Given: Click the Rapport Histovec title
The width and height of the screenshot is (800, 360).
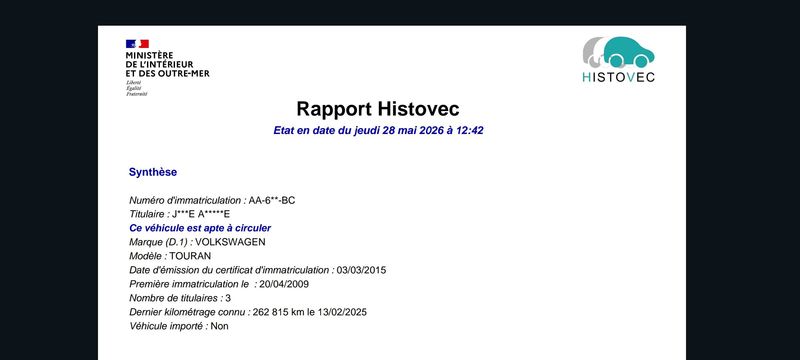Looking at the screenshot, I should click(x=378, y=109).
